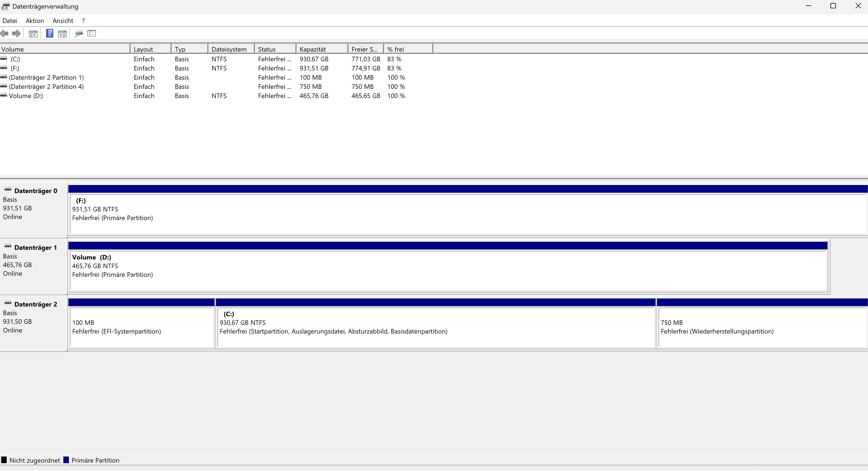Select Volume (D:) row in volume list
The image size is (868, 471).
tap(26, 96)
